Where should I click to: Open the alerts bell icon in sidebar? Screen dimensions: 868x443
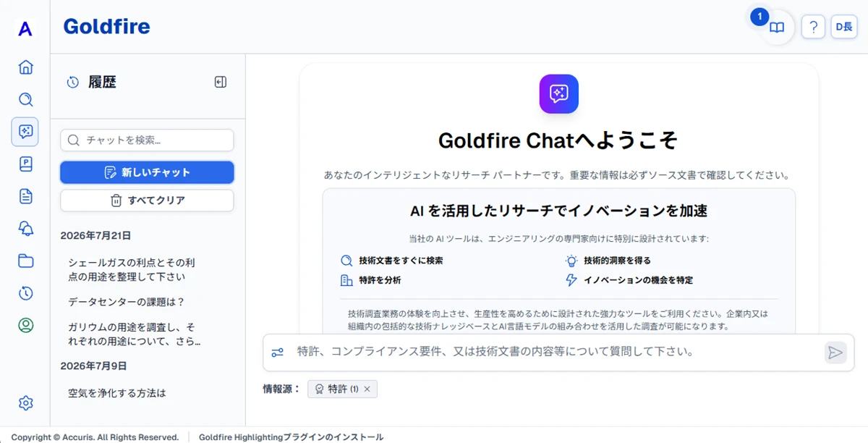tap(25, 229)
